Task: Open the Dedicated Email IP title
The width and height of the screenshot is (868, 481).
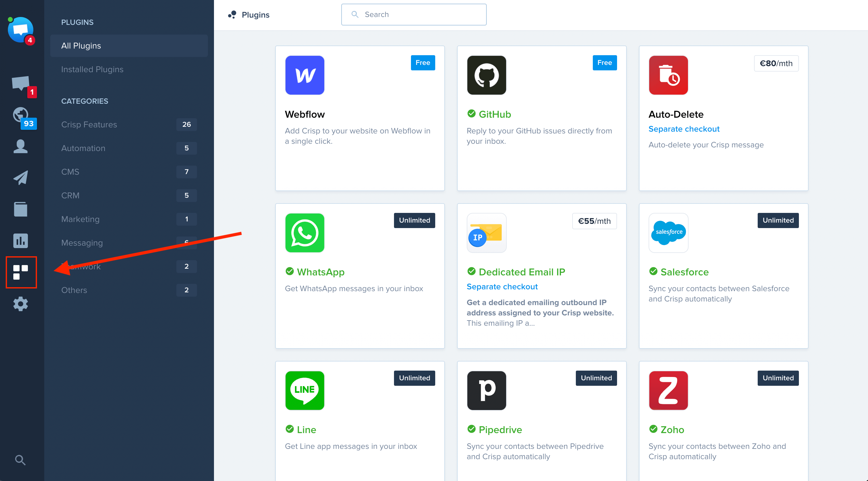Action: pyautogui.click(x=522, y=272)
